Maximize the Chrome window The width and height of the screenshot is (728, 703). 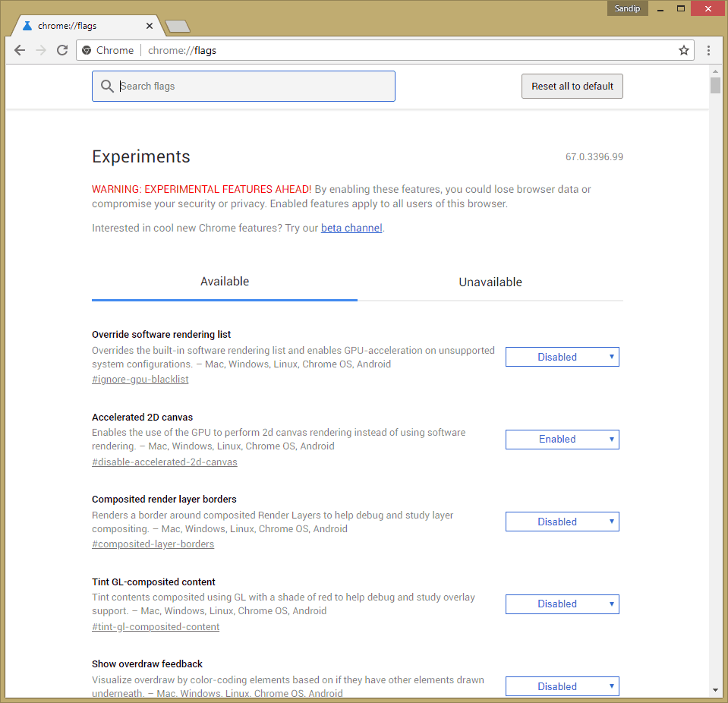tap(681, 8)
